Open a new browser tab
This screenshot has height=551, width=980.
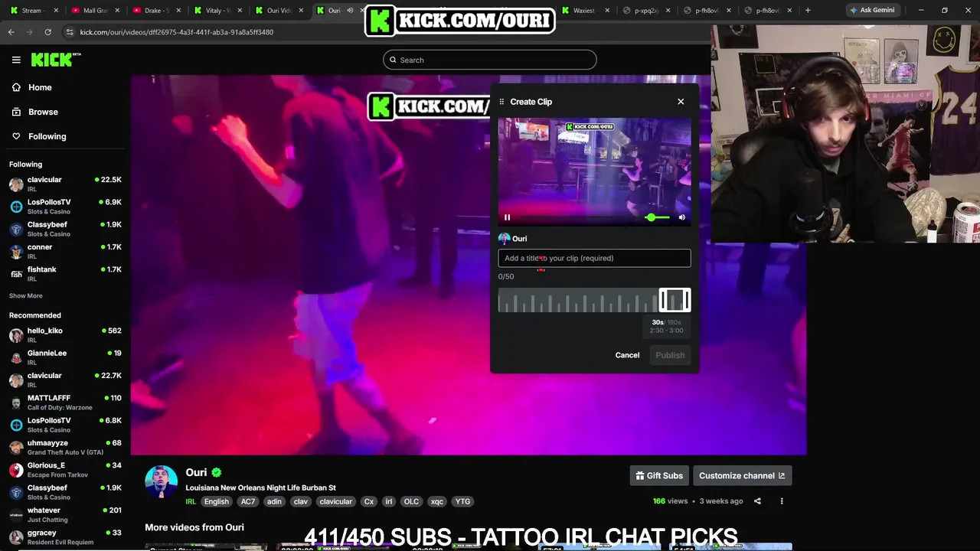[808, 11]
